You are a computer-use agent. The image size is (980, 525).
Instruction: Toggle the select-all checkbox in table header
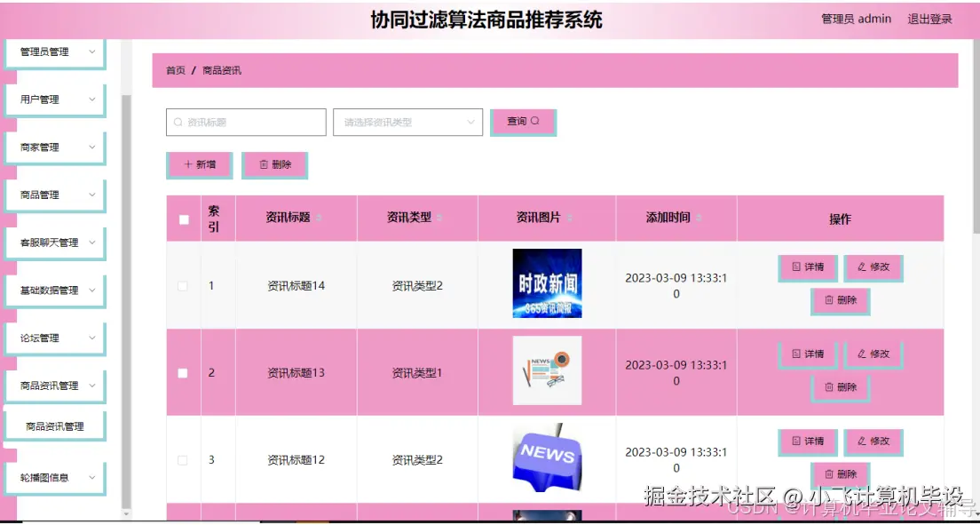pos(183,218)
